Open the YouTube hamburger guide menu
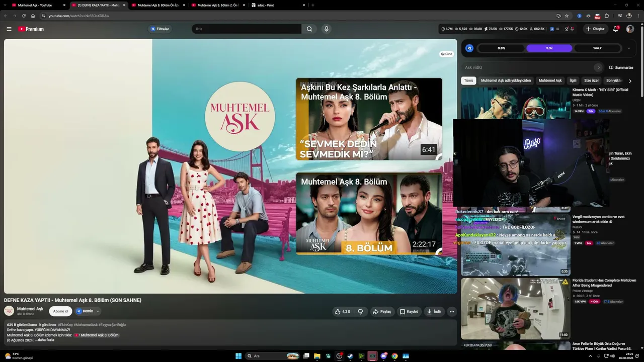644x362 pixels. (x=9, y=29)
